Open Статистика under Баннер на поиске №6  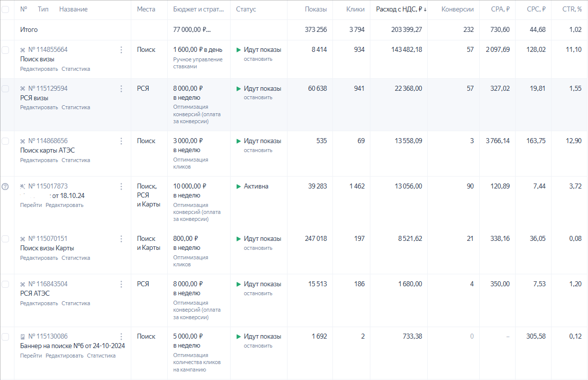(x=101, y=356)
